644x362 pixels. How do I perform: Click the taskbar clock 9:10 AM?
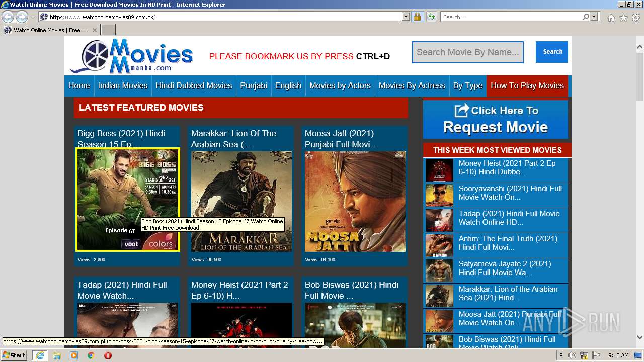tap(618, 355)
